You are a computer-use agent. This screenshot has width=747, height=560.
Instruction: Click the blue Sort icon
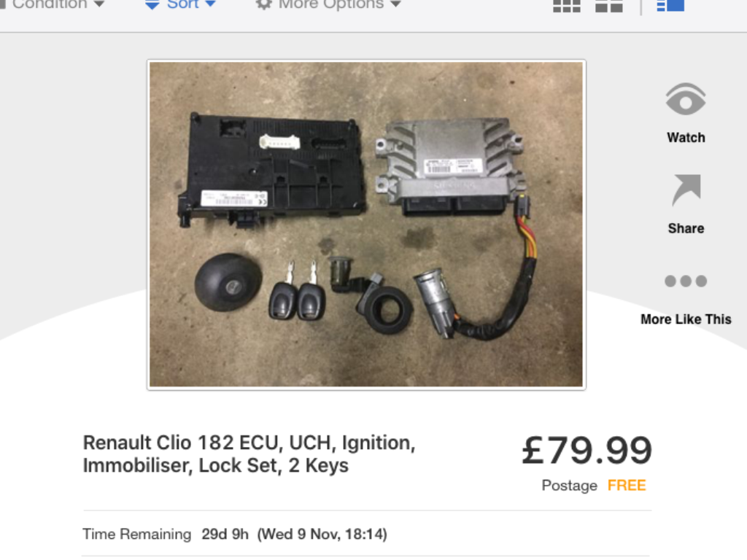152,5
